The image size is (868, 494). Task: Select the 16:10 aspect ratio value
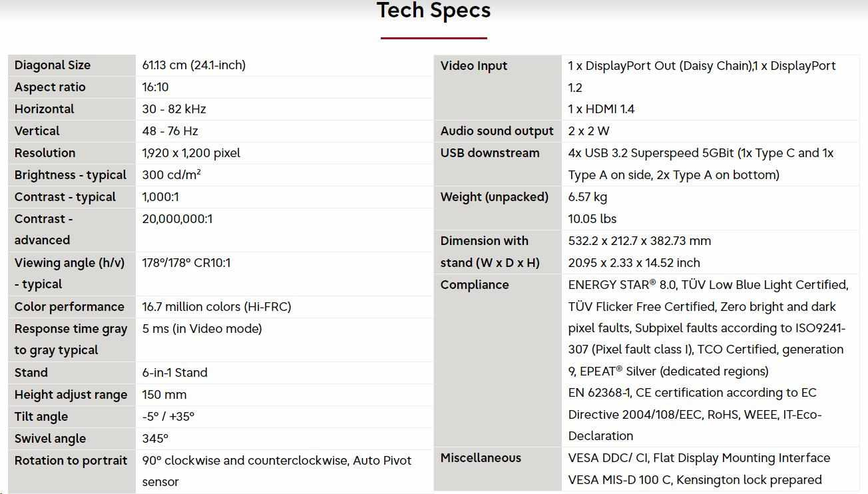point(156,87)
